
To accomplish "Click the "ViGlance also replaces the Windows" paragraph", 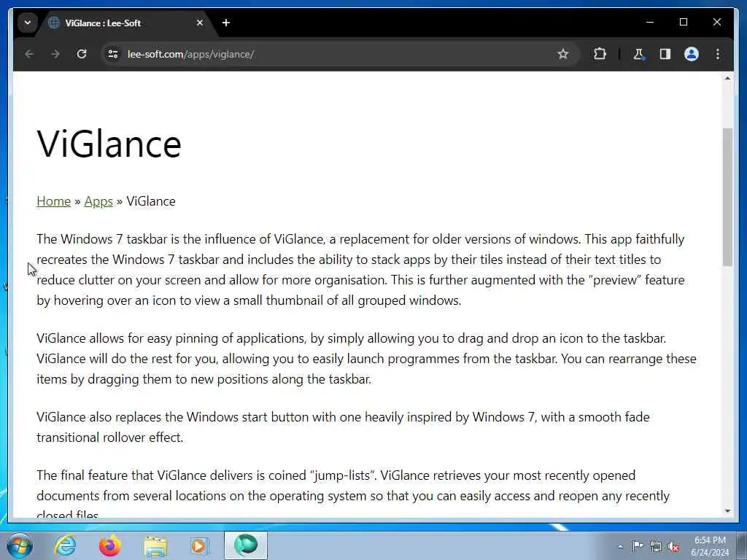I will (343, 427).
